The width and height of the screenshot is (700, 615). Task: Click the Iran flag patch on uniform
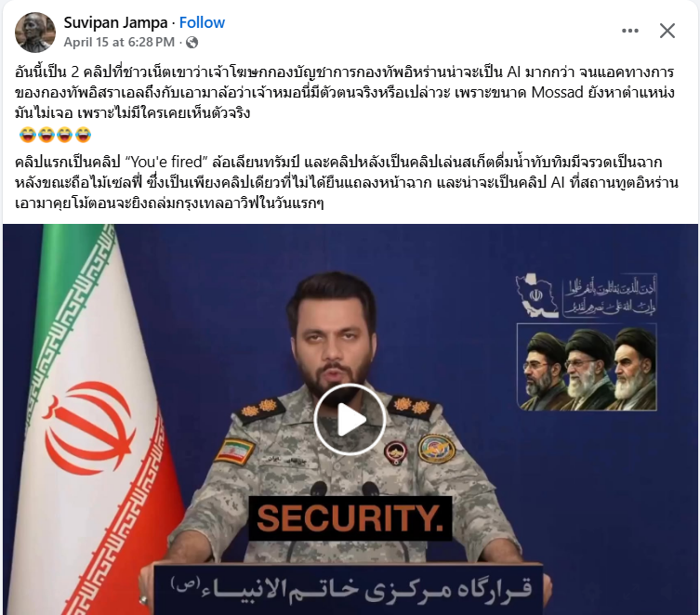pyautogui.click(x=234, y=451)
